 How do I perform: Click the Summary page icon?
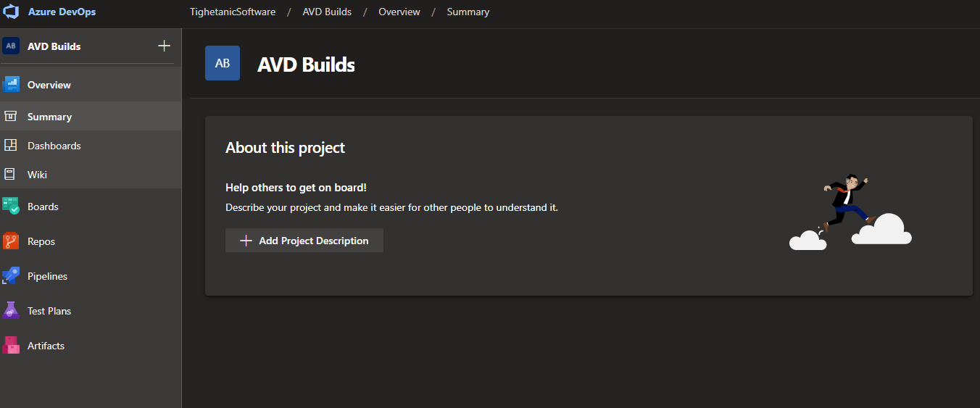[11, 117]
